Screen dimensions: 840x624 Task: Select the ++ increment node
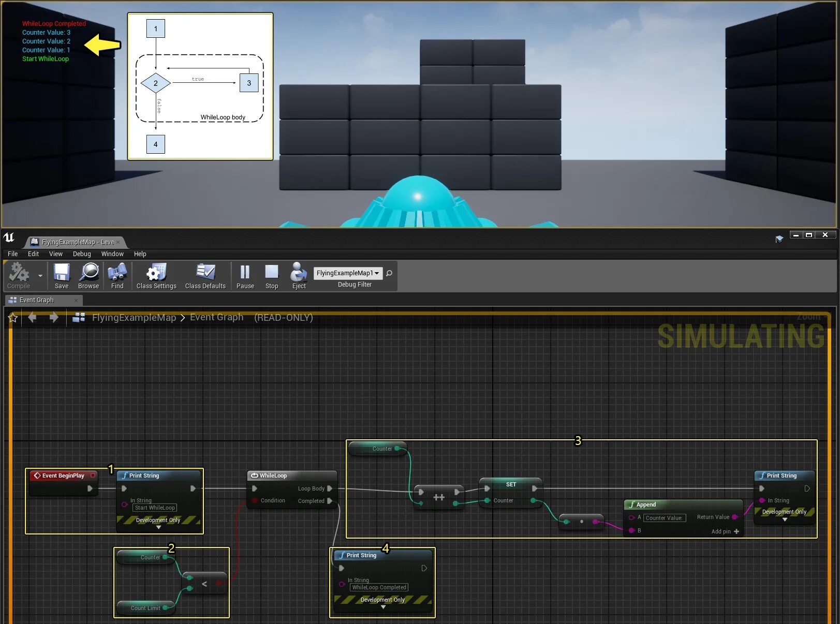point(439,497)
